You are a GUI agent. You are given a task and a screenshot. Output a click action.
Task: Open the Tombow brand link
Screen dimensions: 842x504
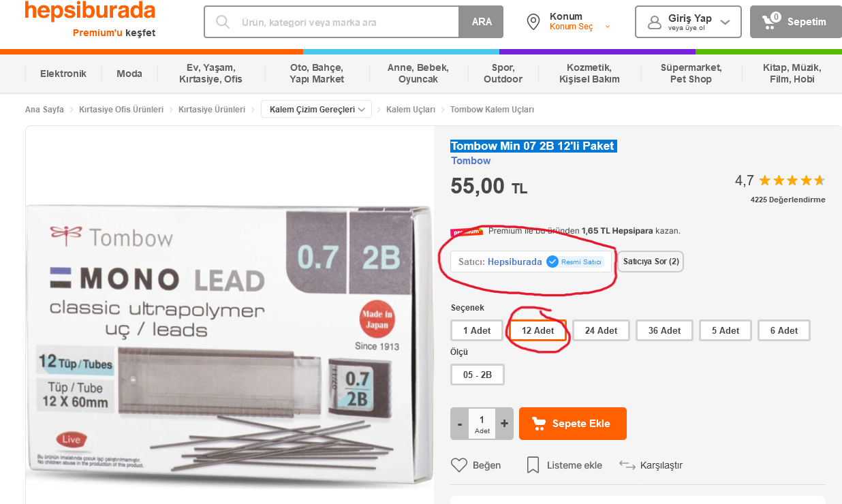coord(471,161)
